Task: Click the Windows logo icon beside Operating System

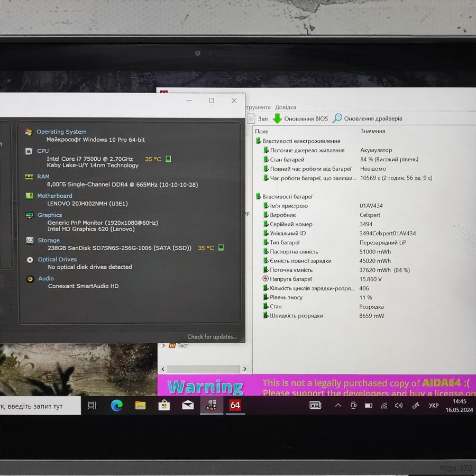Action: click(29, 132)
